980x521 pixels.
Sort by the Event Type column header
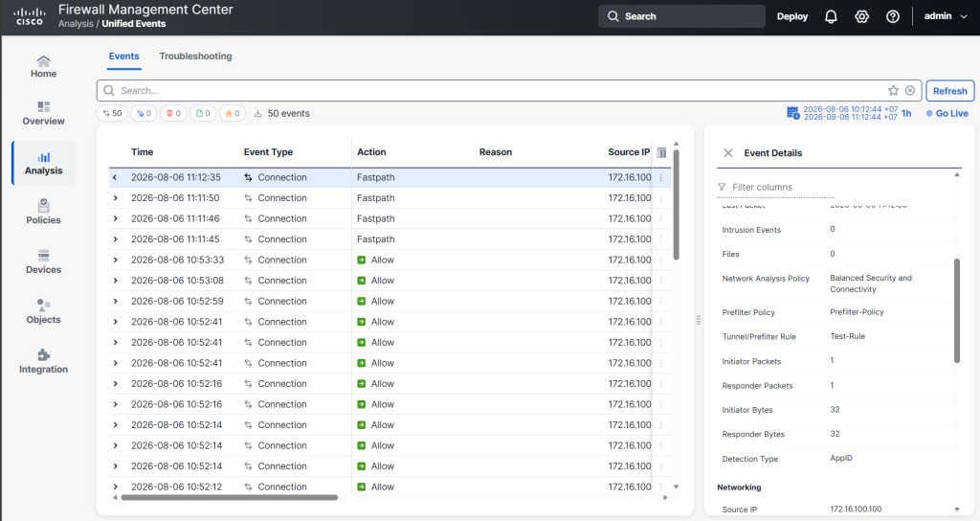(x=268, y=152)
